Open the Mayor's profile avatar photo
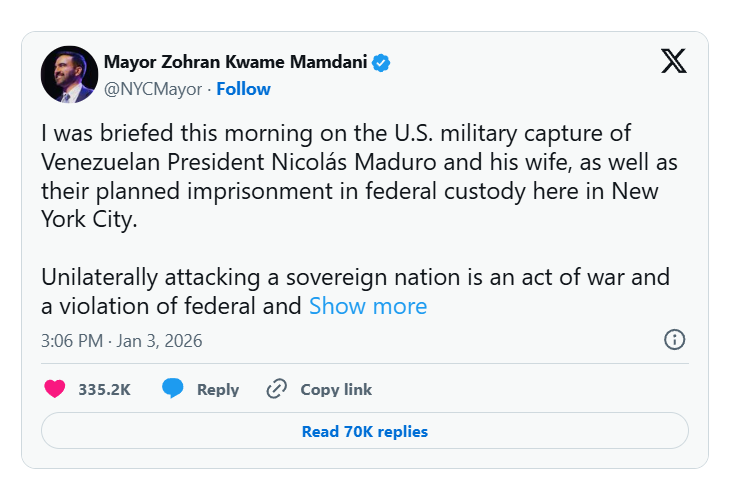Image resolution: width=733 pixels, height=485 pixels. pyautogui.click(x=69, y=75)
